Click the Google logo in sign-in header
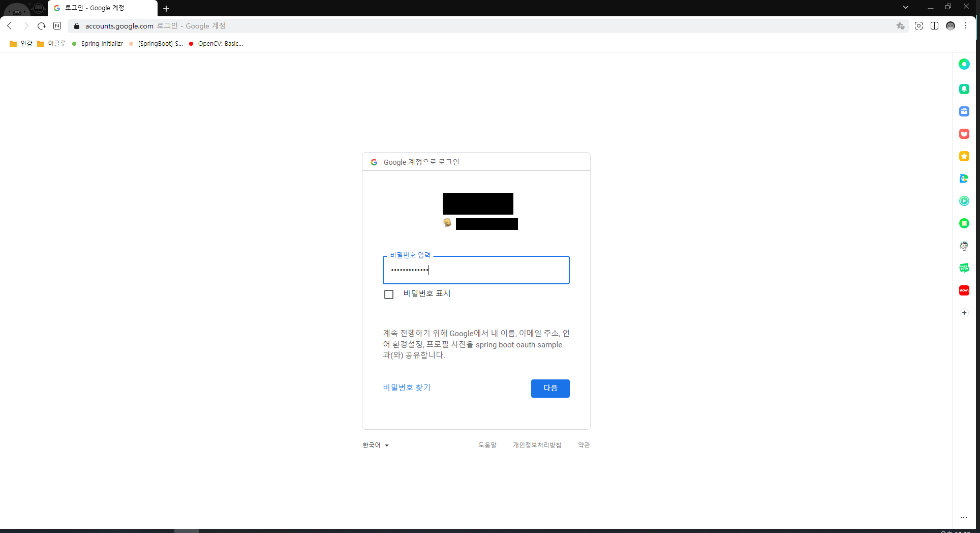This screenshot has width=980, height=533. [374, 162]
